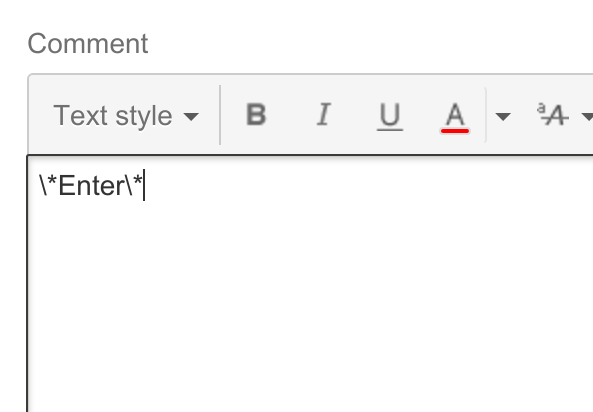The image size is (593, 412).
Task: Open the Text style dropdown
Action: (126, 115)
